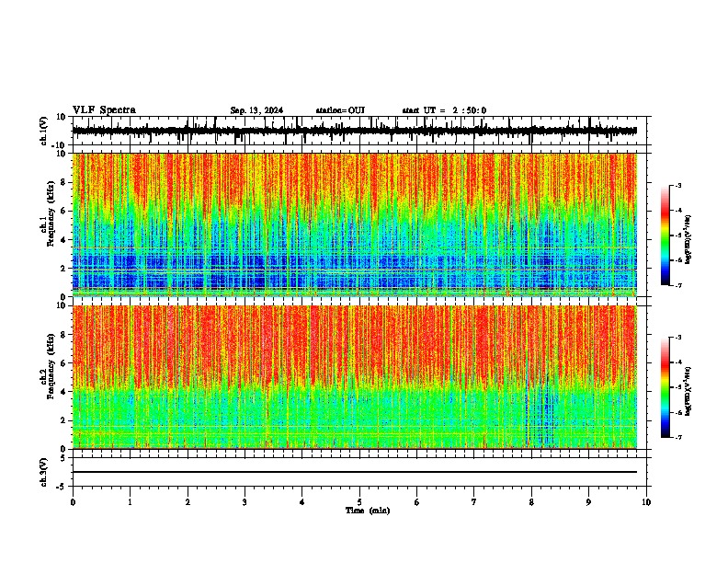The height and width of the screenshot is (563, 728).
Task: Click the '2' kHz tick of ch.1 spectrogram
Action: pos(63,269)
